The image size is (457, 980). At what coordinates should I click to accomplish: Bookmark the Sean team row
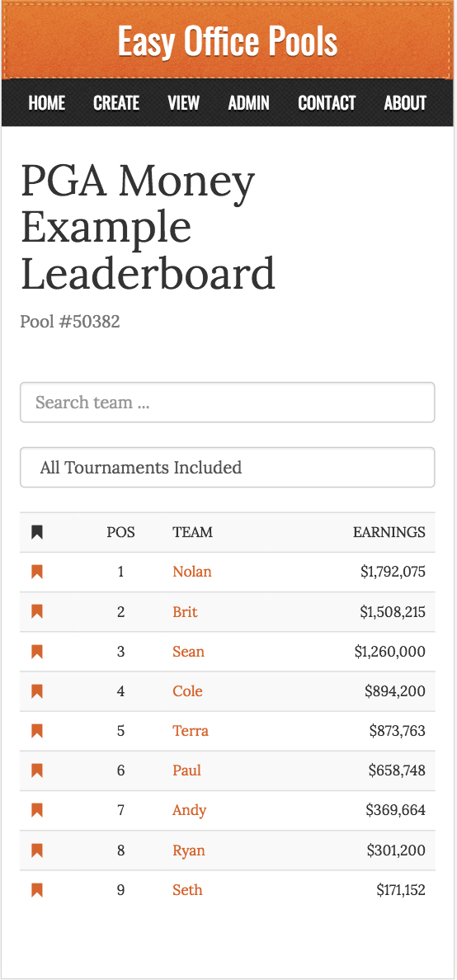tap(37, 652)
